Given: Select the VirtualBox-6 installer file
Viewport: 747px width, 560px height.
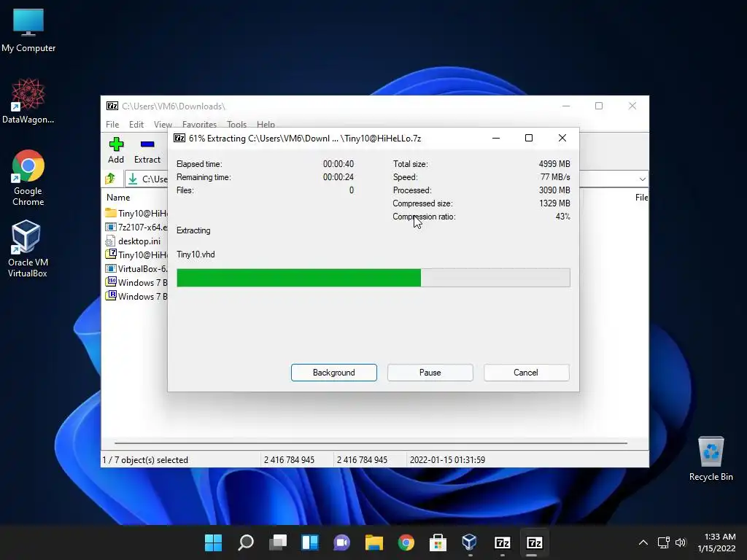Looking at the screenshot, I should click(x=136, y=268).
